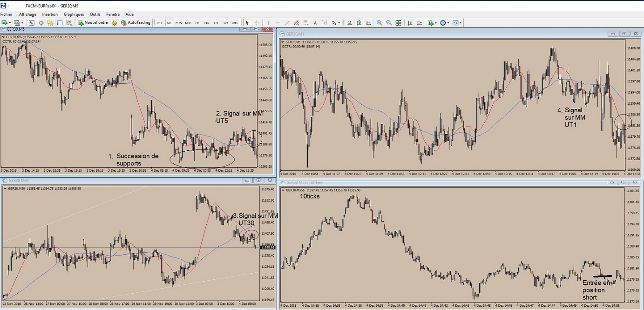The height and width of the screenshot is (310, 644).
Task: Select the cursor arrow tool
Action: (x=247, y=23)
